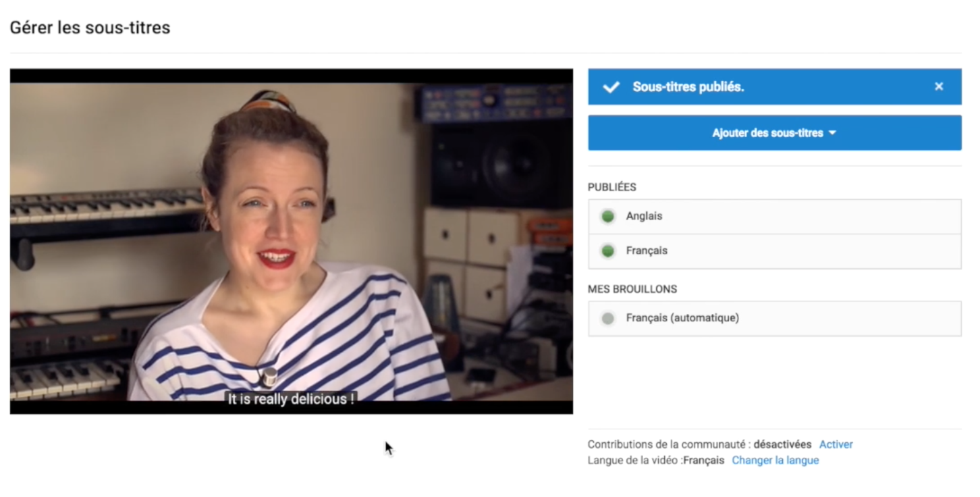Screen dimensions: 980x497
Task: Click the "Ajouter des sous-titres" button label
Action: click(767, 133)
